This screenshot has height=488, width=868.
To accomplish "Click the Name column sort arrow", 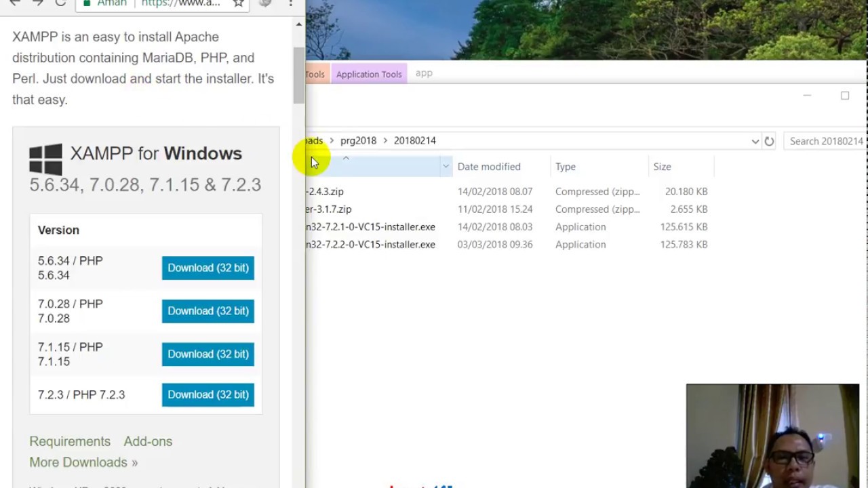I will click(346, 159).
